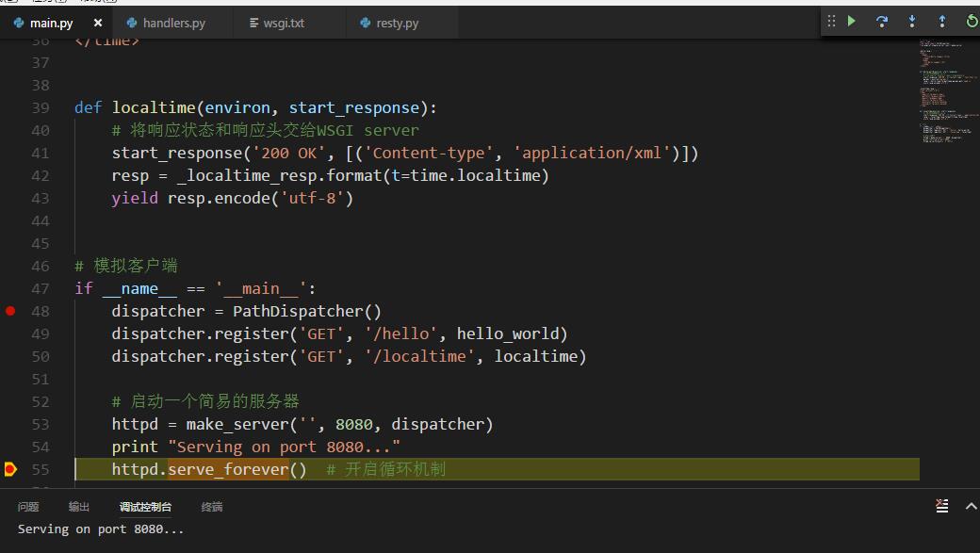The width and height of the screenshot is (980, 553).
Task: Clear the debug console output icon
Action: (942, 506)
